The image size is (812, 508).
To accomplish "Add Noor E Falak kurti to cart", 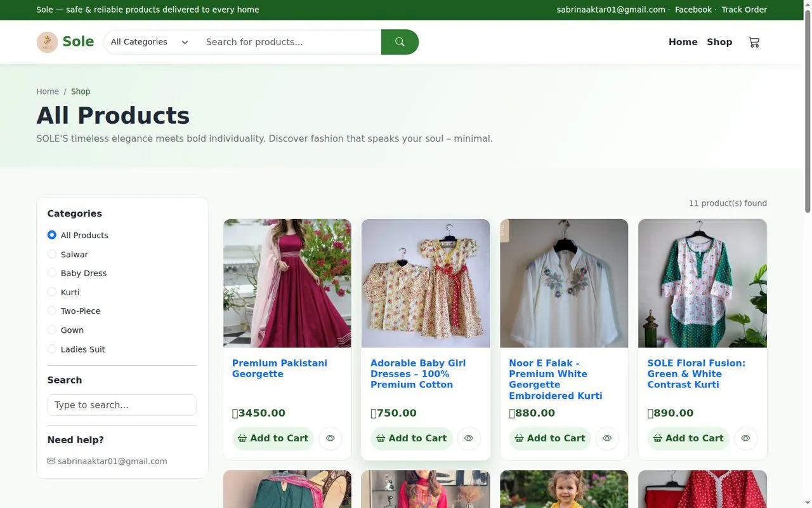I will (549, 438).
